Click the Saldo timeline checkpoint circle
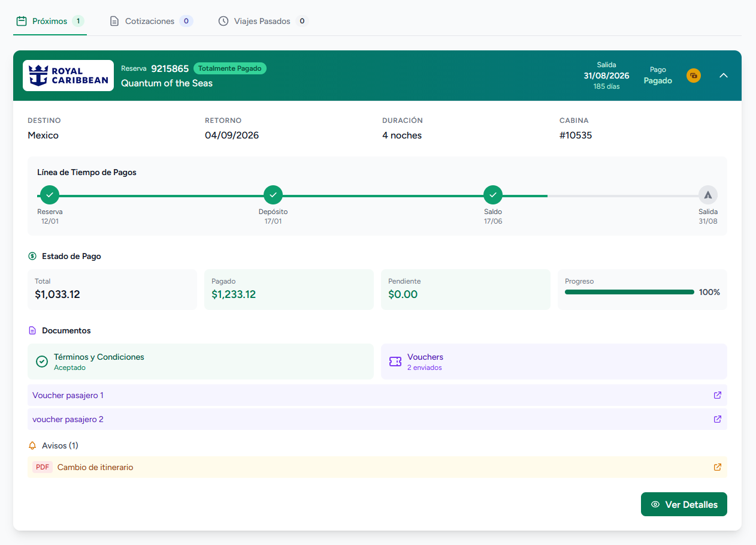This screenshot has height=545, width=756. (492, 195)
